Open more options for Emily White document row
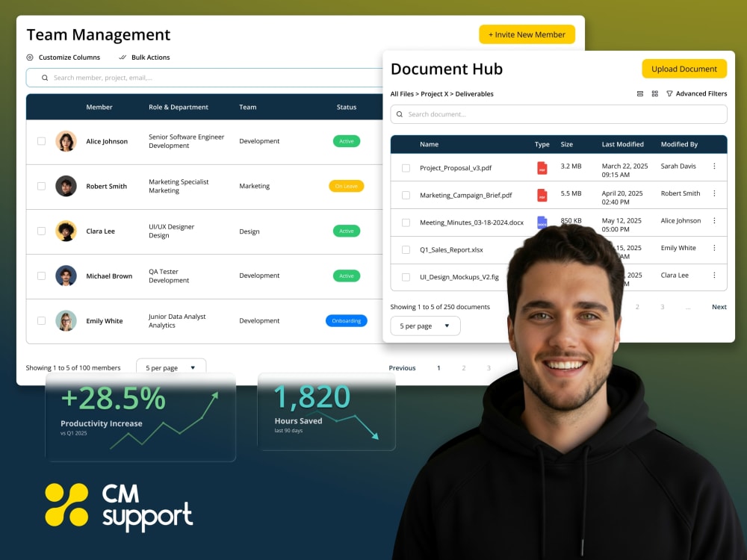The image size is (747, 560). coord(714,248)
